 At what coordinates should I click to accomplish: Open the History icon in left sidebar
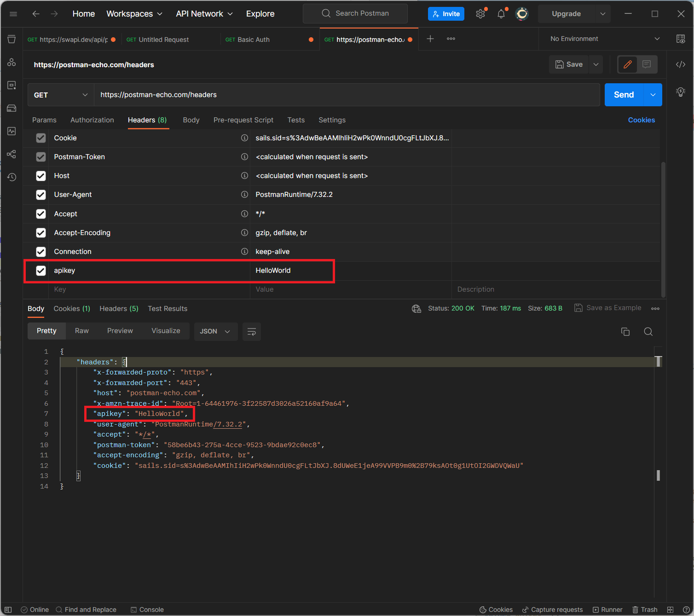[12, 177]
